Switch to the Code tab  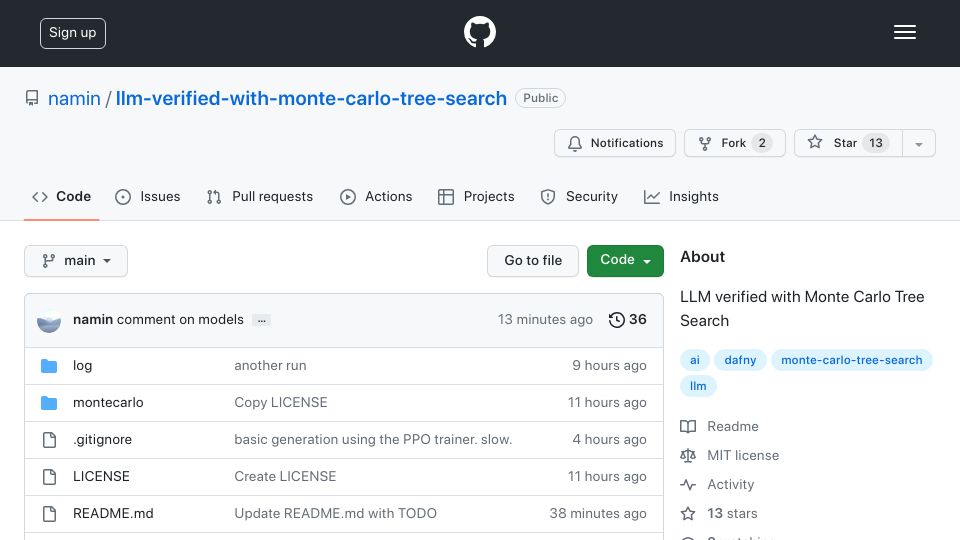[61, 197]
